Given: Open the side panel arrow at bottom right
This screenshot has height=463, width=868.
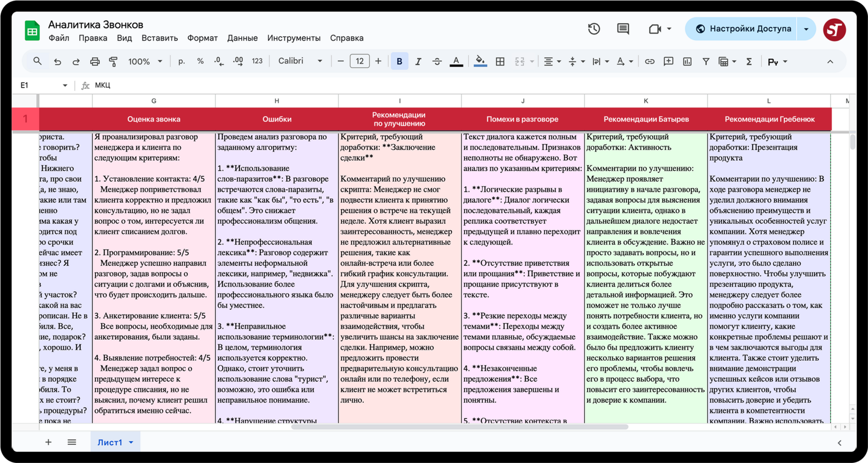Looking at the screenshot, I should pyautogui.click(x=840, y=443).
